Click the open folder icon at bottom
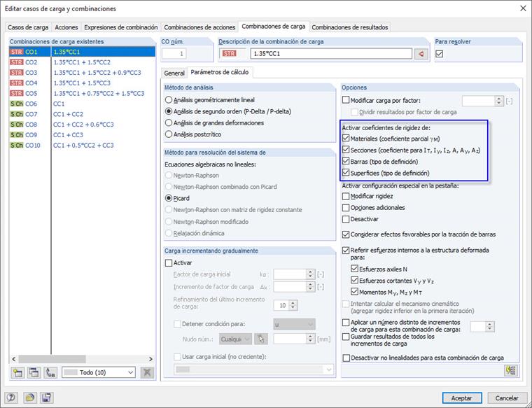 pyautogui.click(x=30, y=398)
